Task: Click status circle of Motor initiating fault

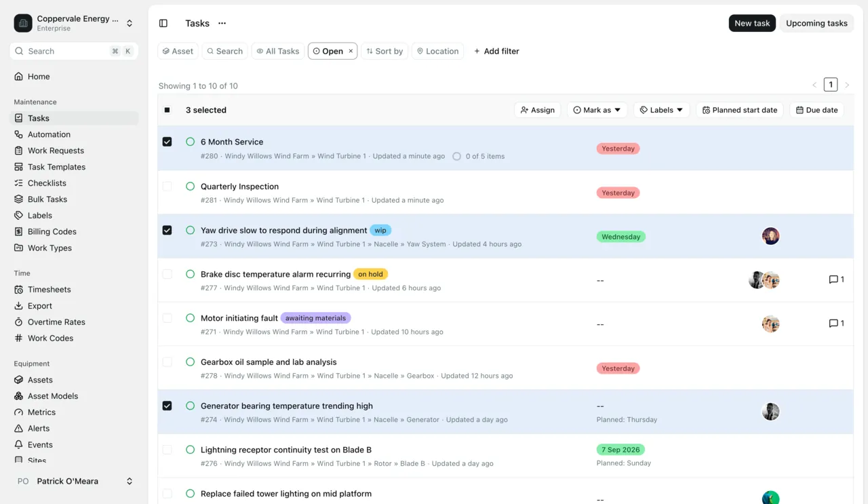Action: (x=190, y=317)
